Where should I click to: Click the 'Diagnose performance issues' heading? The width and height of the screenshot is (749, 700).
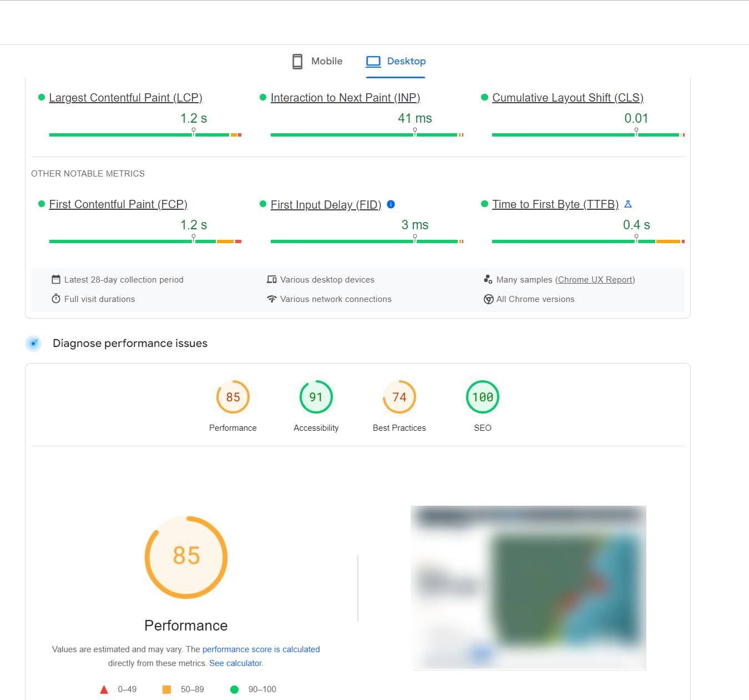tap(130, 344)
